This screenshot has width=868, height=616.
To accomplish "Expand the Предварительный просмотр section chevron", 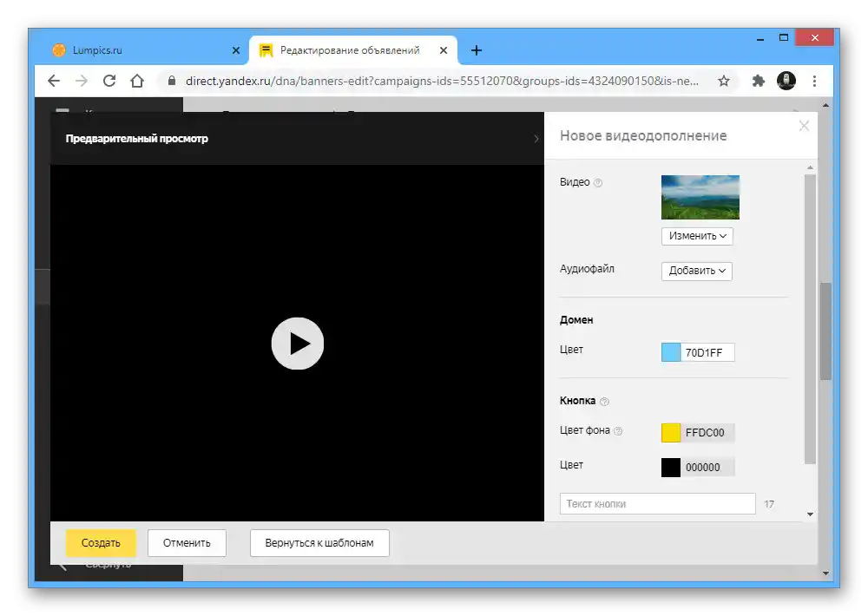I will [x=536, y=137].
